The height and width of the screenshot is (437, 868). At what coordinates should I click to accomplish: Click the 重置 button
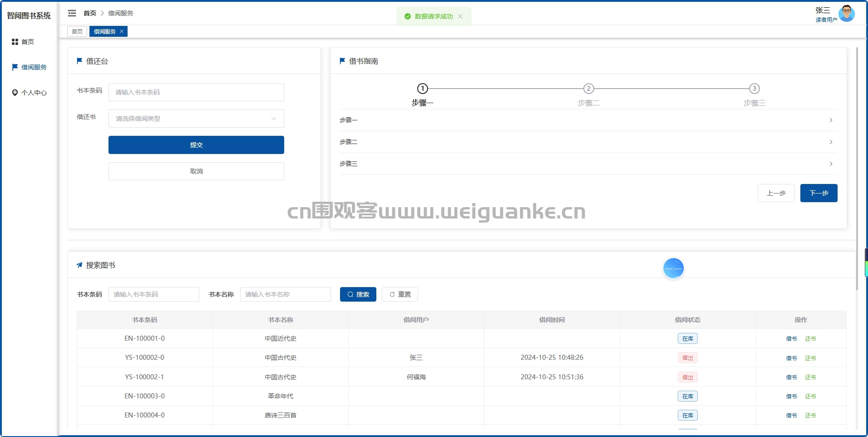[399, 294]
